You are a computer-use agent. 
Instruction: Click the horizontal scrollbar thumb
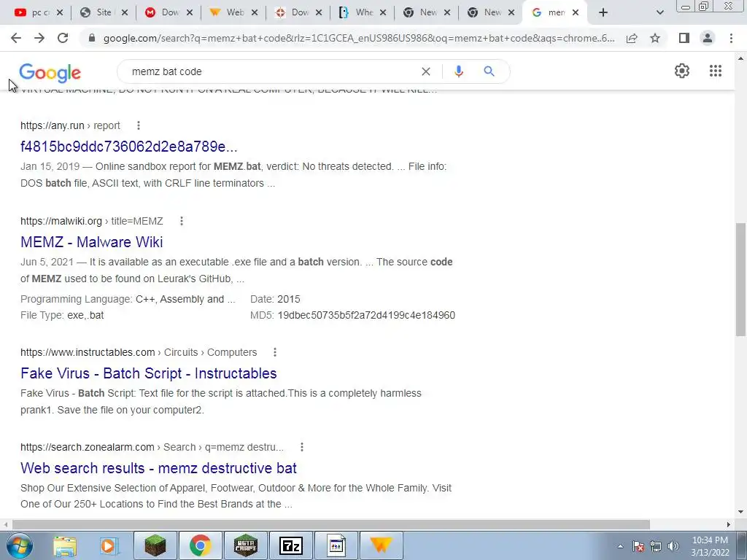point(331,524)
